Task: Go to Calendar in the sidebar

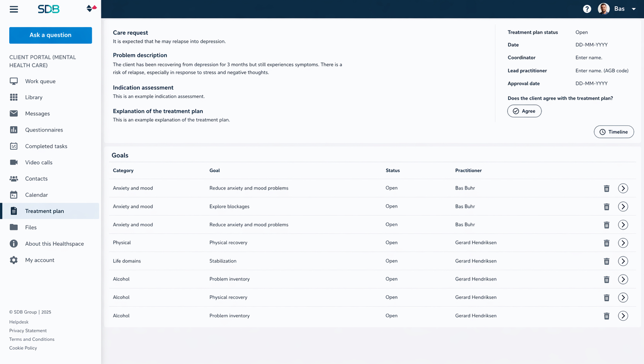Action: pyautogui.click(x=36, y=195)
